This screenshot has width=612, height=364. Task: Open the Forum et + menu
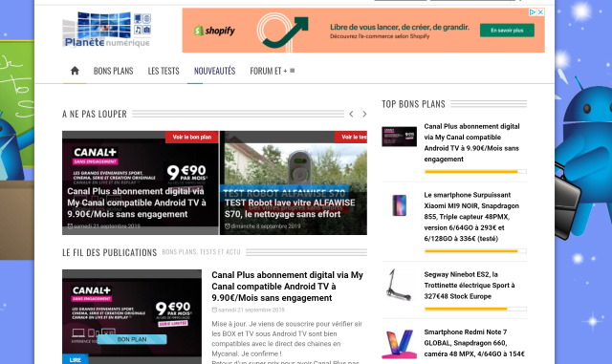[x=272, y=71]
